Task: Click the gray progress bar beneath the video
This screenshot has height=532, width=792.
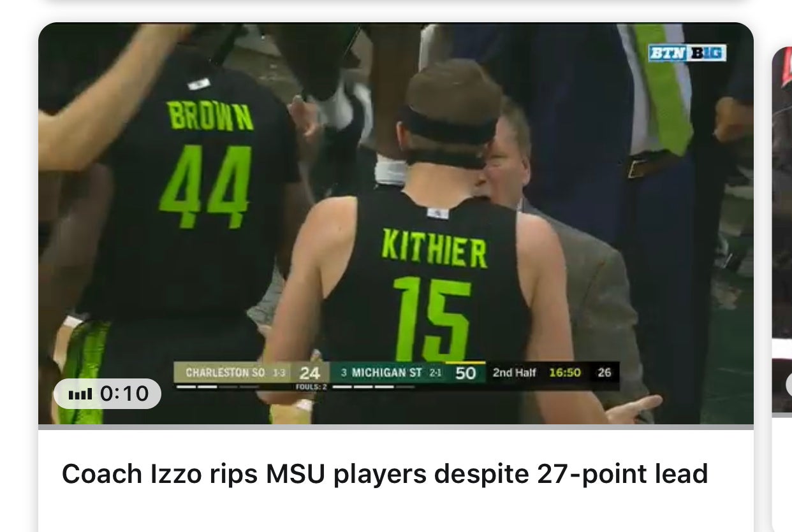Action: point(395,427)
